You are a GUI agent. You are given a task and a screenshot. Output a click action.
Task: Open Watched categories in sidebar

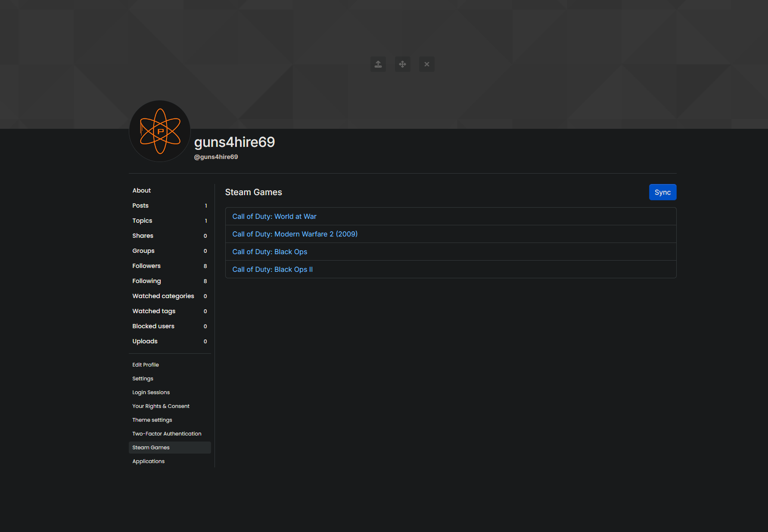coord(163,296)
